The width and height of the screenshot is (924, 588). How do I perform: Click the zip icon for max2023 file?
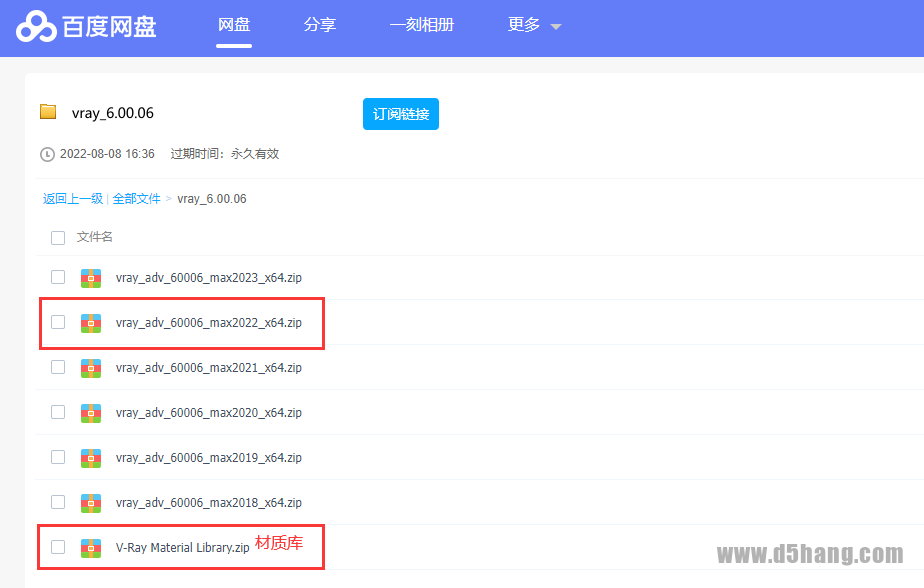tap(91, 277)
